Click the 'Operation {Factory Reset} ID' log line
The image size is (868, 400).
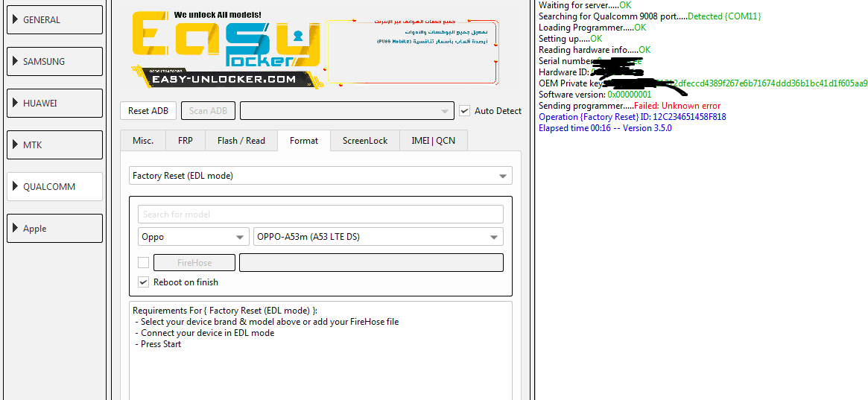pyautogui.click(x=632, y=117)
